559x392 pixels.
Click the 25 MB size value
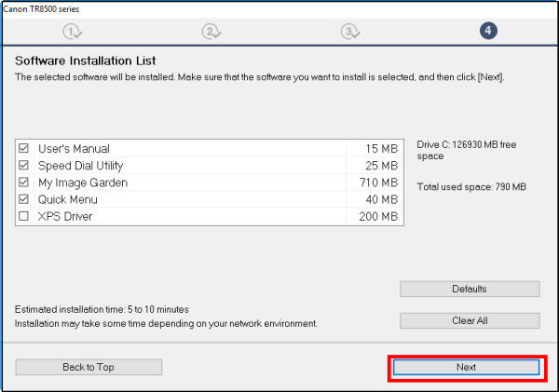click(x=381, y=166)
